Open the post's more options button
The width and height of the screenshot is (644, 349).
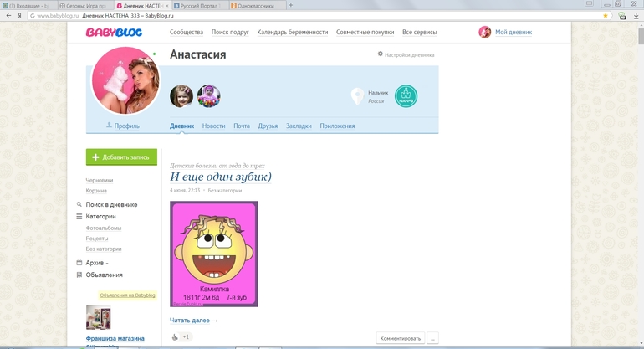coord(432,338)
